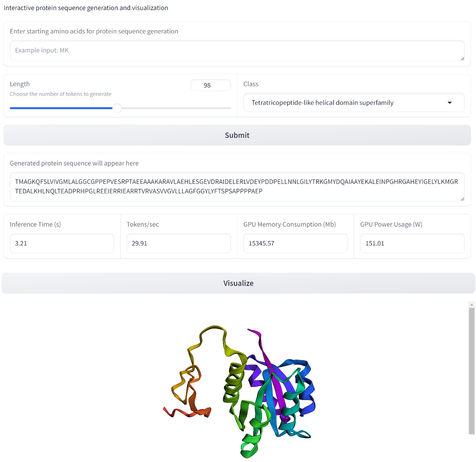Click the blue filled part of Length slider

[x=61, y=108]
